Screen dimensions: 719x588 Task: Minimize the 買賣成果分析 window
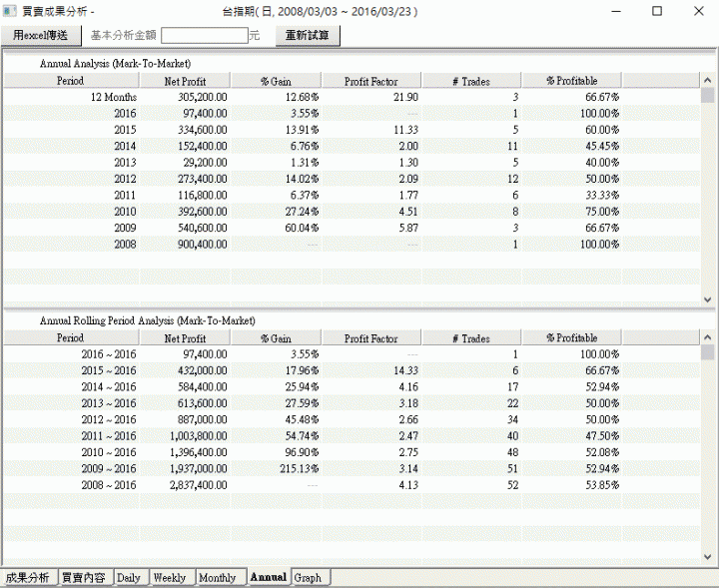pos(616,11)
